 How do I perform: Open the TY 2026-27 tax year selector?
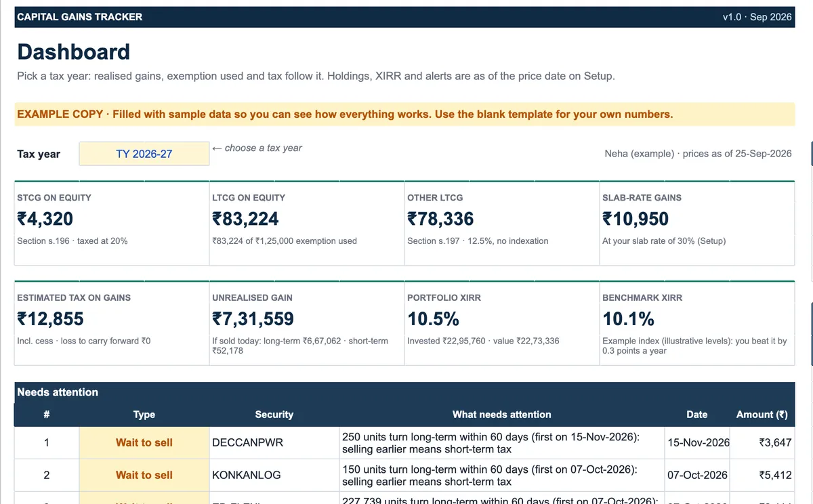click(144, 154)
